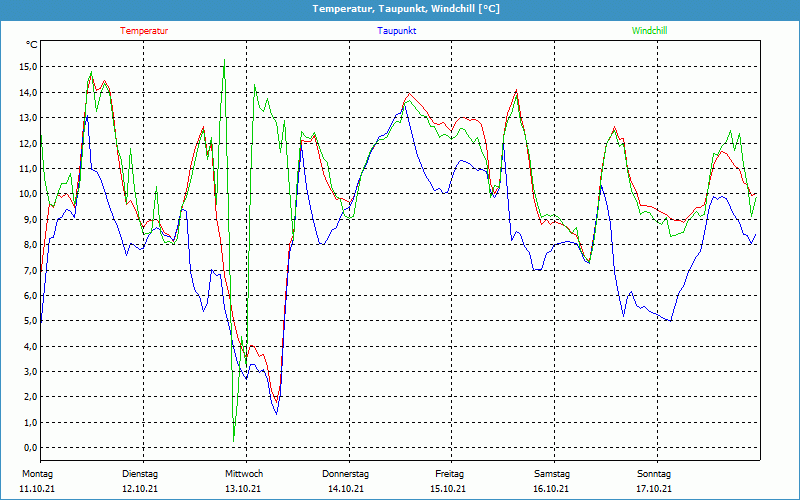Click the 15,0 y-axis value

click(x=29, y=67)
